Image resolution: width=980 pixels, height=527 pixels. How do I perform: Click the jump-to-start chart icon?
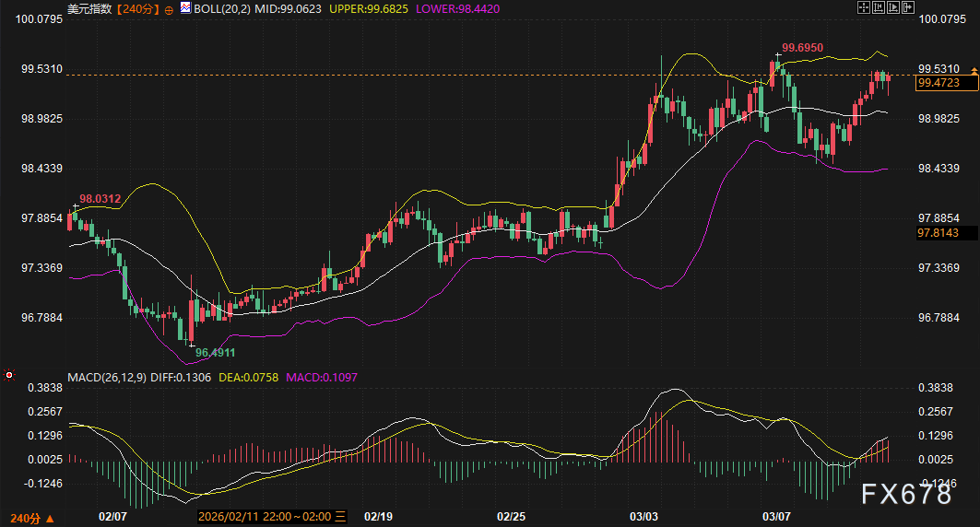[879, 8]
